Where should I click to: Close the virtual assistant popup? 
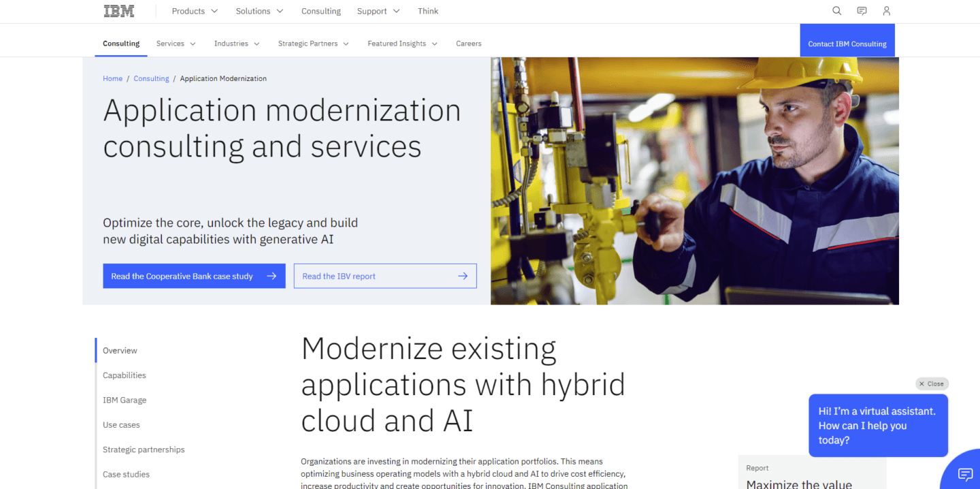[x=932, y=383]
